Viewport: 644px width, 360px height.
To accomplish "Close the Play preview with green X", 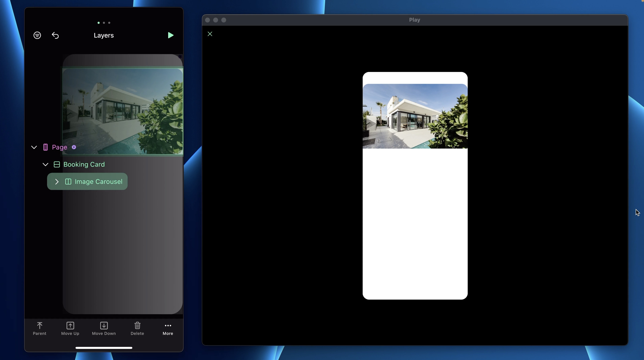I will [210, 34].
